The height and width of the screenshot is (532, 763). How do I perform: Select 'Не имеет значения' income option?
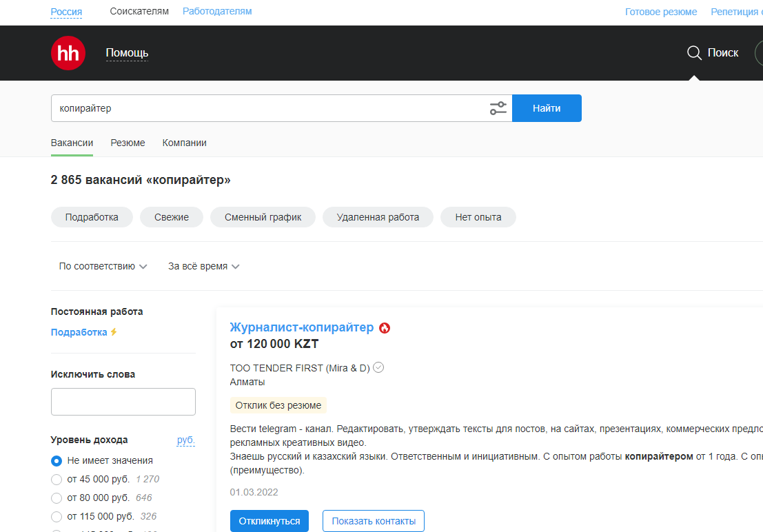[57, 461]
